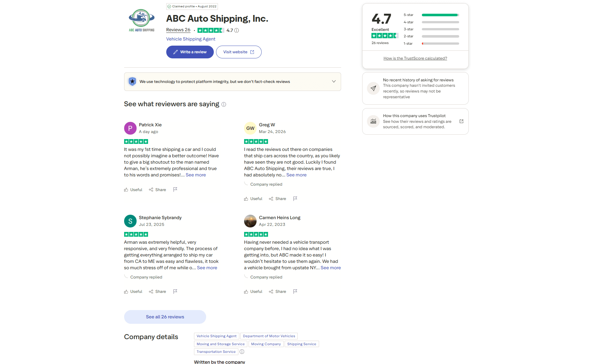The image size is (605, 364).
Task: Select the Moving and Storage Service tag
Action: (220, 344)
